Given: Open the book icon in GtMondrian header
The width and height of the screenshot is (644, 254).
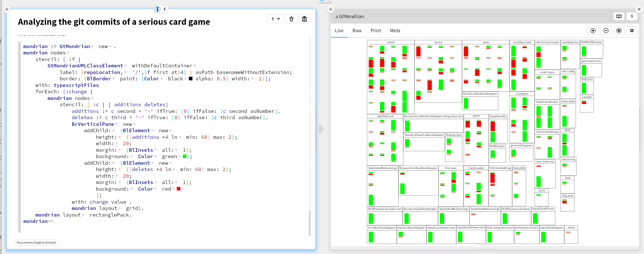Looking at the screenshot, I should (619, 16).
